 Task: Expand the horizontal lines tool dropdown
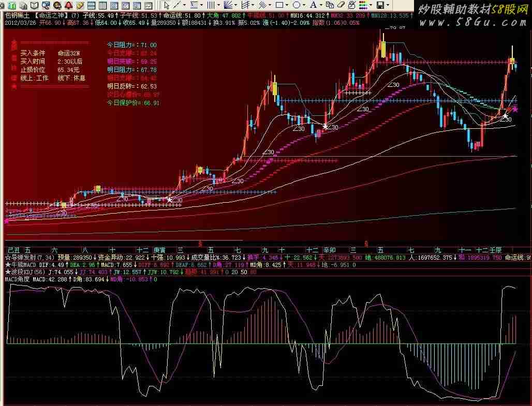(x=201, y=5)
